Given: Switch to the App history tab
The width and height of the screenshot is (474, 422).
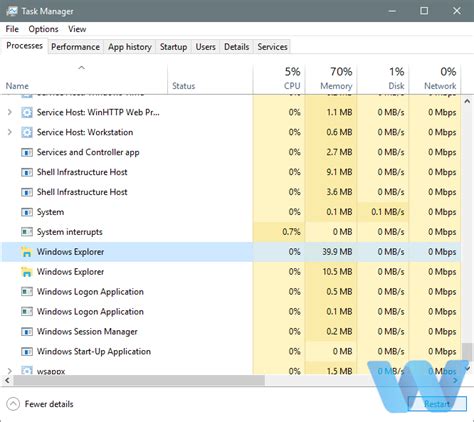Looking at the screenshot, I should (x=130, y=47).
